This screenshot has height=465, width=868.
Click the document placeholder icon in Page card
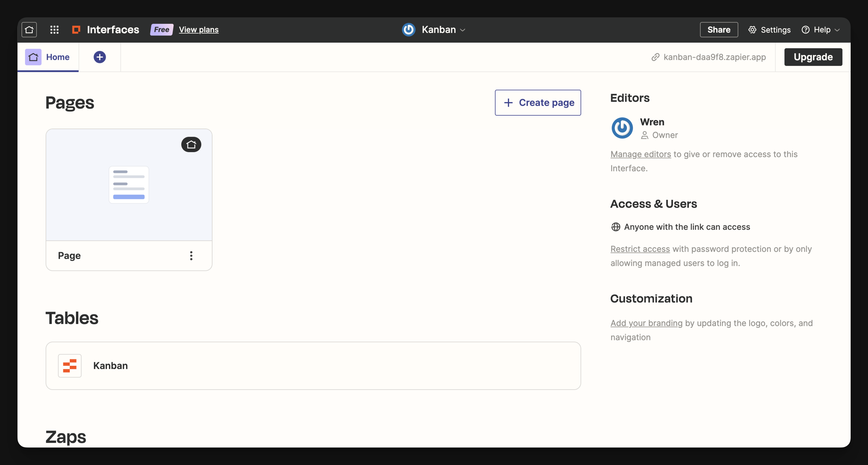click(129, 185)
